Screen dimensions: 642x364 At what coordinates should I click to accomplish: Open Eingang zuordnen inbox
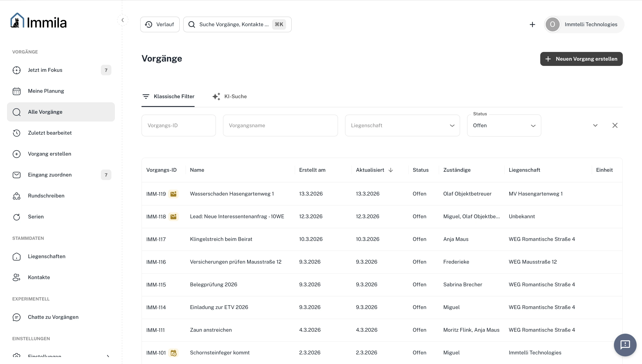(x=50, y=175)
